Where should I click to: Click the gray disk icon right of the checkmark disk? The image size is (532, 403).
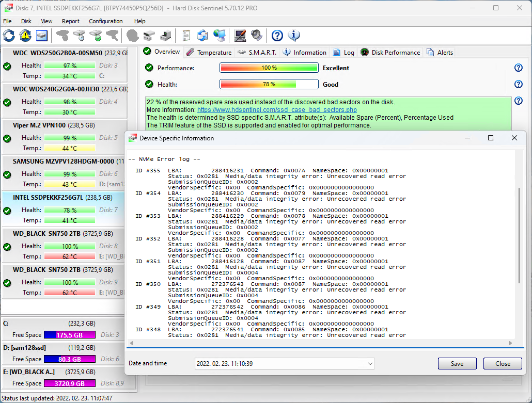point(112,36)
